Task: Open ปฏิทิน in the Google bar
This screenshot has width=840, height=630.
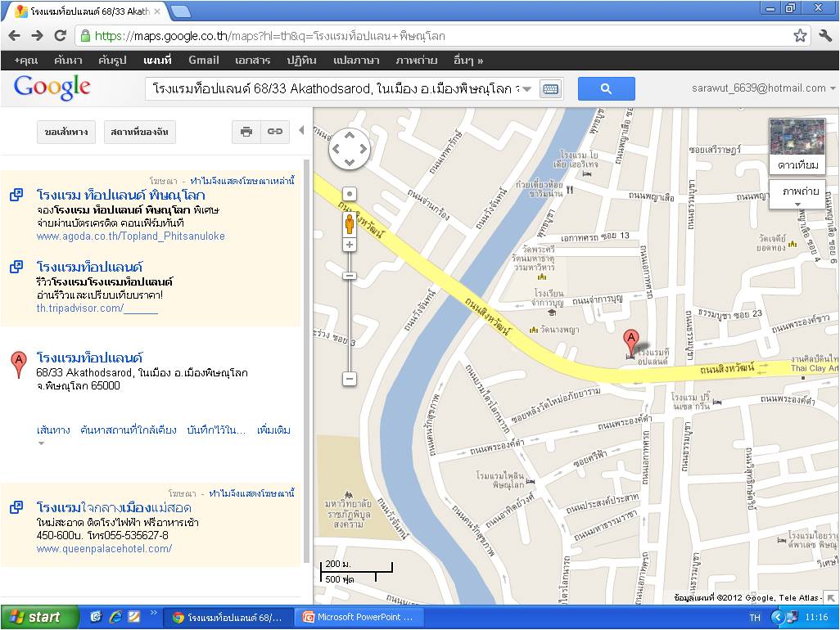Action: pyautogui.click(x=301, y=61)
